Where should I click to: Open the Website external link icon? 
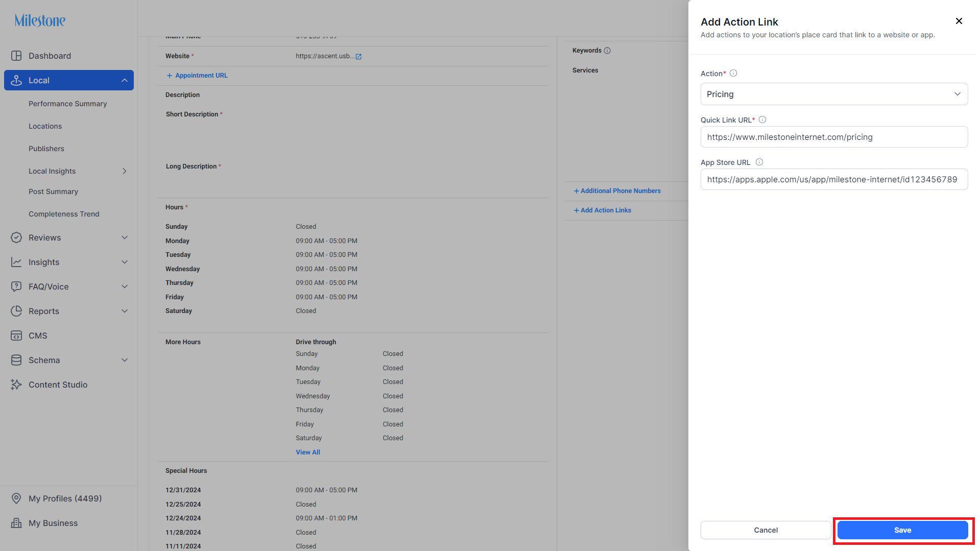tap(358, 56)
